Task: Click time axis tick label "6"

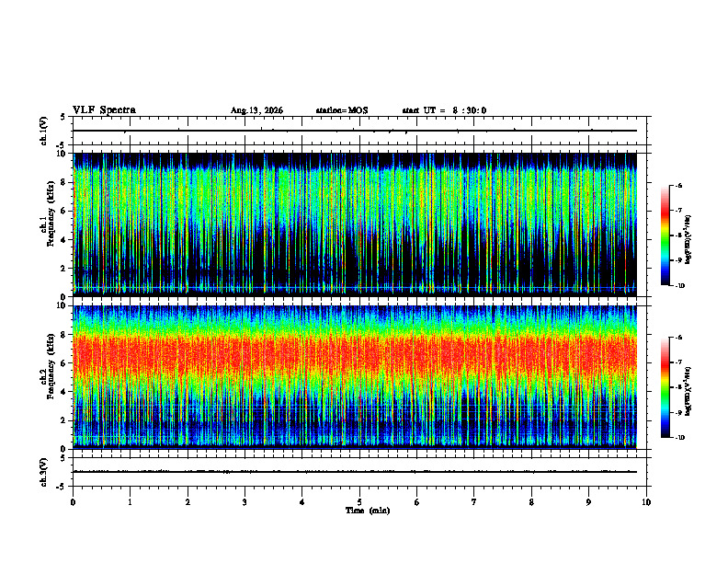Action: pyautogui.click(x=417, y=502)
